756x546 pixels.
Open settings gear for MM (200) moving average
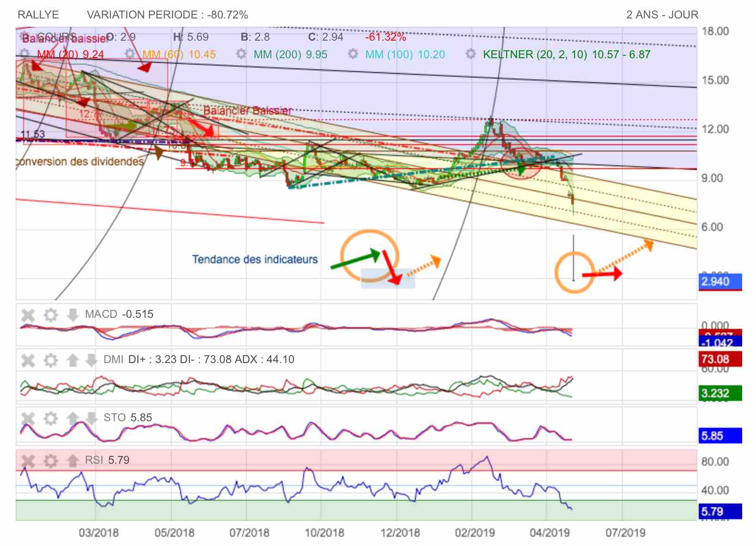click(241, 54)
